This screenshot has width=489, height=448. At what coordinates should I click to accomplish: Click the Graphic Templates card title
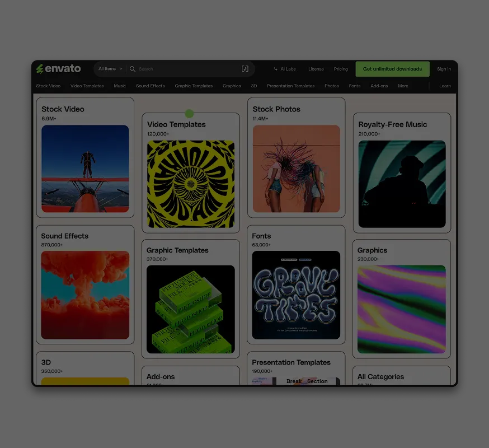coord(177,250)
